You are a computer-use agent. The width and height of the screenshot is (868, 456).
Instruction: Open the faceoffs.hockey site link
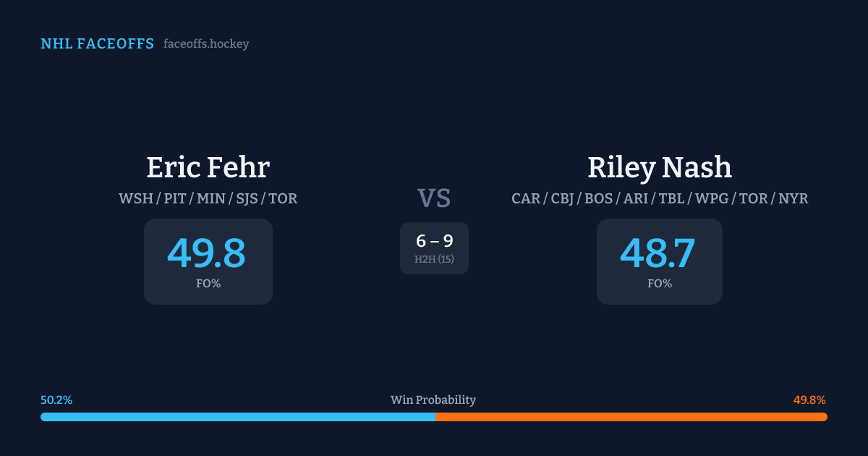coord(206,44)
